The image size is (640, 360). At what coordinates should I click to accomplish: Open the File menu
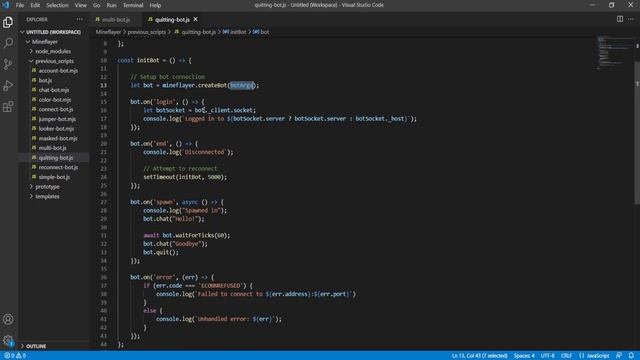[x=20, y=5]
